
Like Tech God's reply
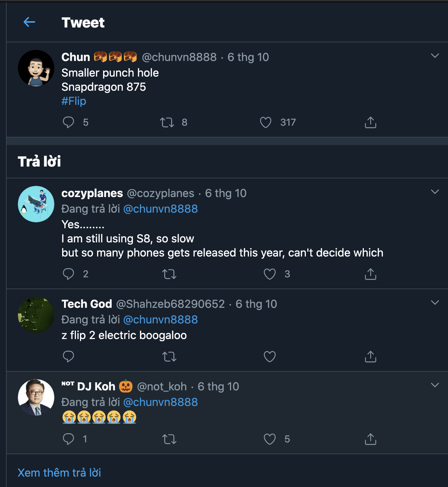(269, 357)
